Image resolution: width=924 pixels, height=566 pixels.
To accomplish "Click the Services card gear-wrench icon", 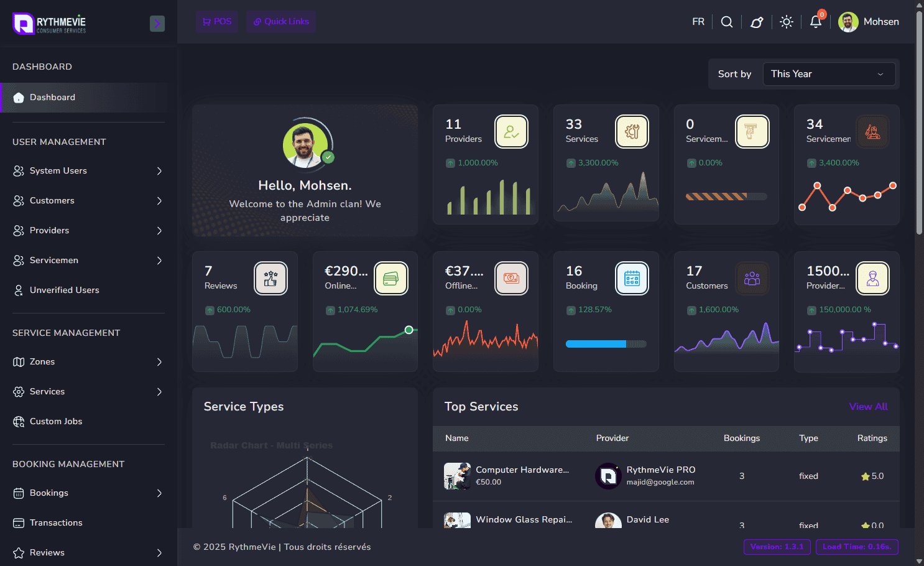I will pos(632,131).
